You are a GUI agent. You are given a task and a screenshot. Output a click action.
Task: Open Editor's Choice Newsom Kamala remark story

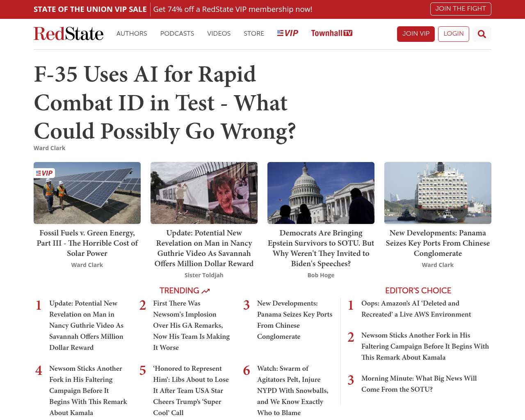pyautogui.click(x=425, y=346)
